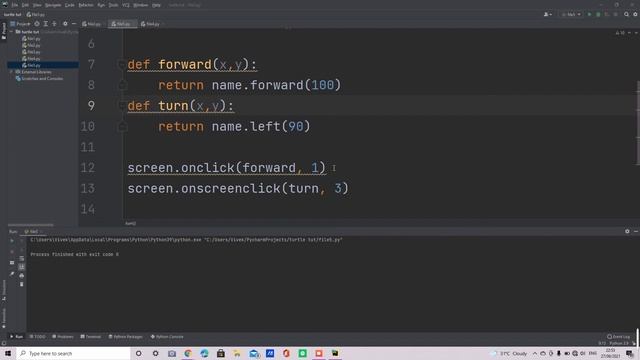Click Collapse All in Project panel toolbar
The height and width of the screenshot is (360, 640).
tap(54, 24)
